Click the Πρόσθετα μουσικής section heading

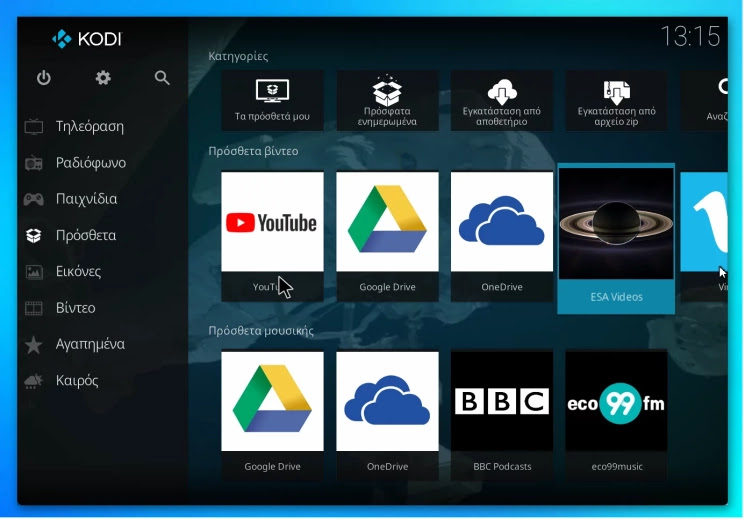pos(261,331)
